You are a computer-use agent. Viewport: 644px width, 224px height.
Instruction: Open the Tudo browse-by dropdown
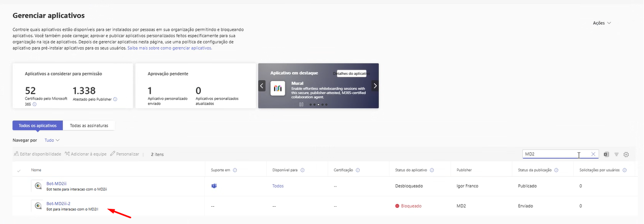coord(52,140)
